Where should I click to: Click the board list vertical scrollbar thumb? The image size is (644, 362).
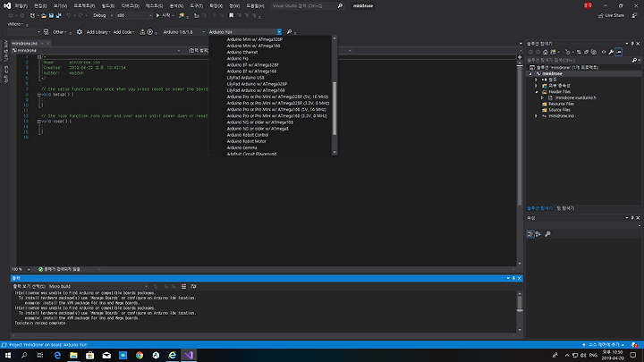[335, 108]
